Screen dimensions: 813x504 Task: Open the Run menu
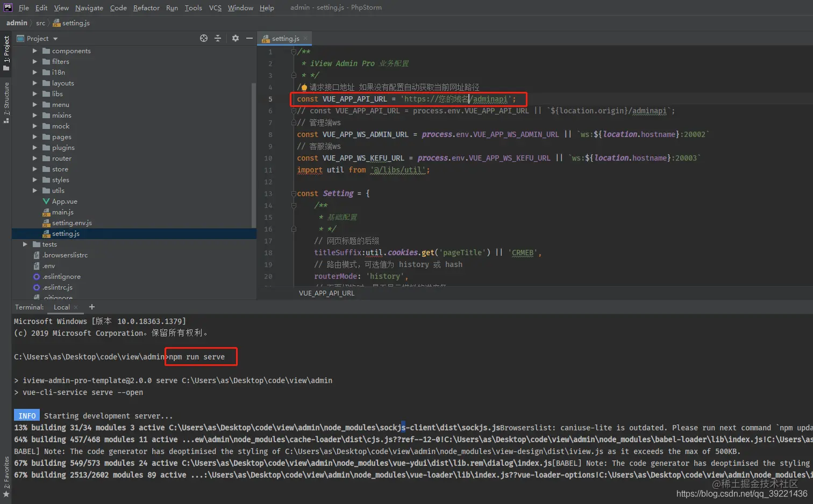(x=172, y=8)
